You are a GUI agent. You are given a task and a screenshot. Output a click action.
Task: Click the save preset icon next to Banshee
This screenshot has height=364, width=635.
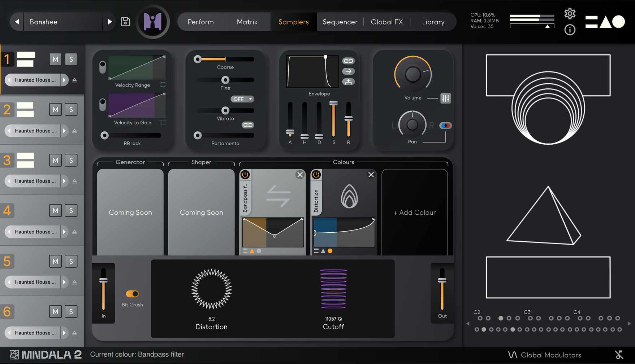coord(125,22)
